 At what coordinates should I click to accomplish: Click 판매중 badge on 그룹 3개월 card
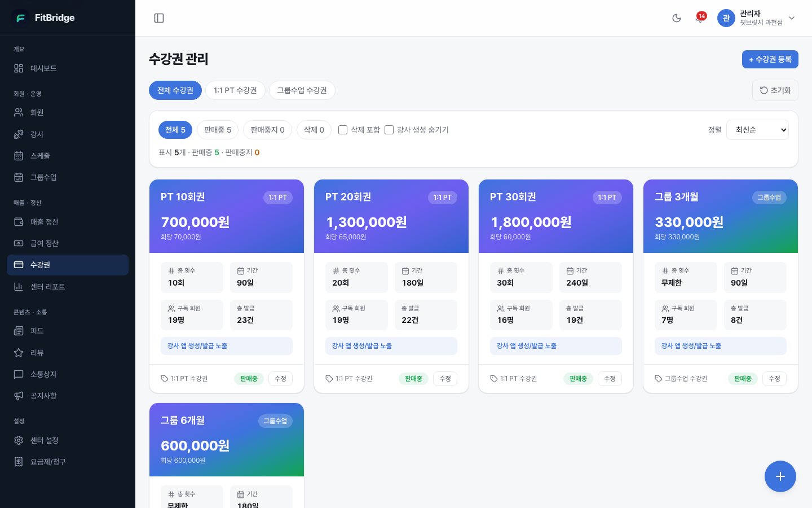(x=743, y=379)
